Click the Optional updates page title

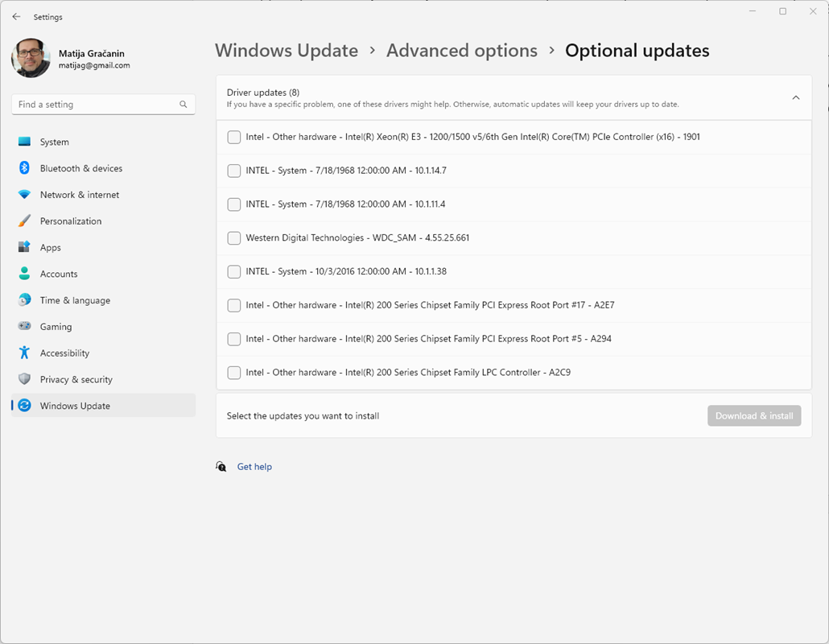(x=637, y=51)
